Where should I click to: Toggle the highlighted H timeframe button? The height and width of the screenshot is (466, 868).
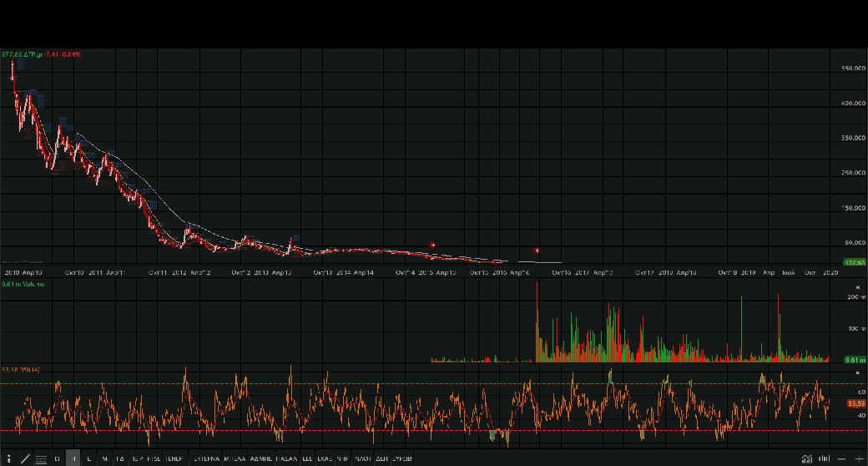pos(73,458)
